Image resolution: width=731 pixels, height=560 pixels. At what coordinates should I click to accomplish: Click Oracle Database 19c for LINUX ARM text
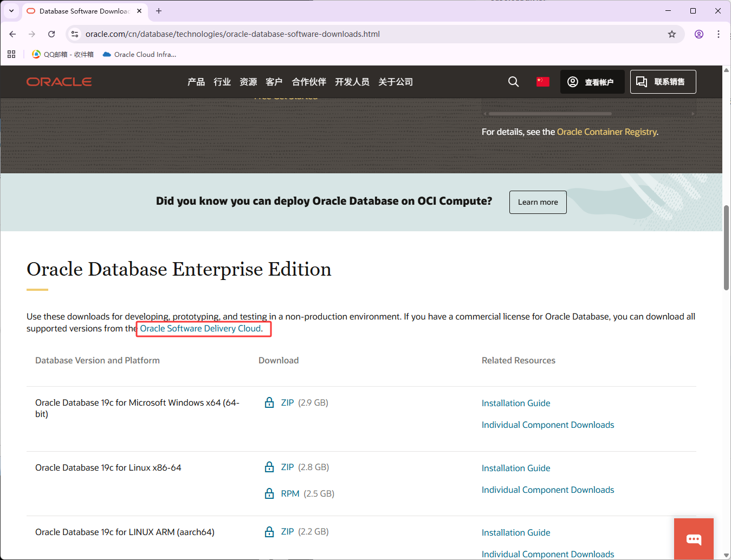(x=125, y=532)
